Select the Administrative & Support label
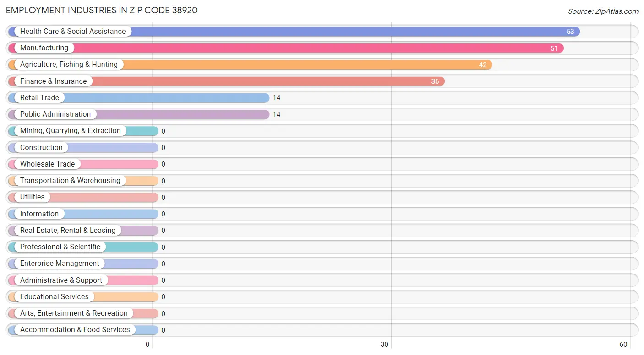This screenshot has height=355, width=644. (61, 280)
